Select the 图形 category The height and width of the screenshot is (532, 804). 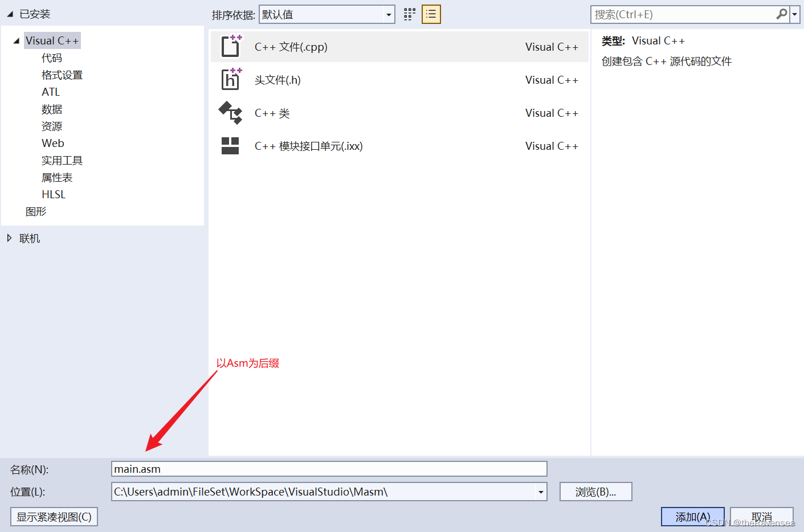tap(36, 211)
